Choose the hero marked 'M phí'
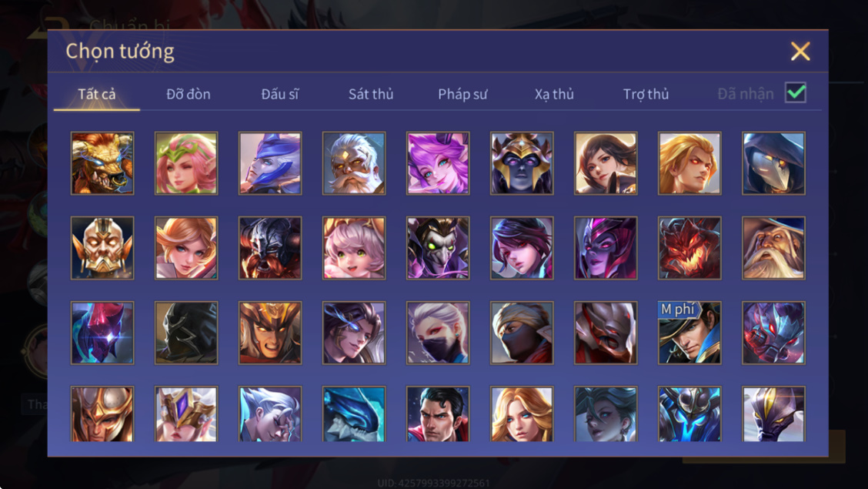 [689, 333]
